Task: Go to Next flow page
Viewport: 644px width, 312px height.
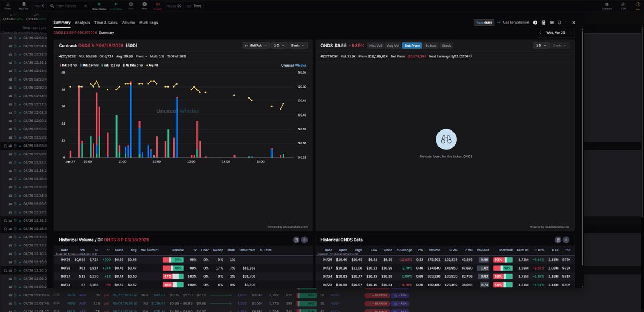Action: click(x=144, y=4)
